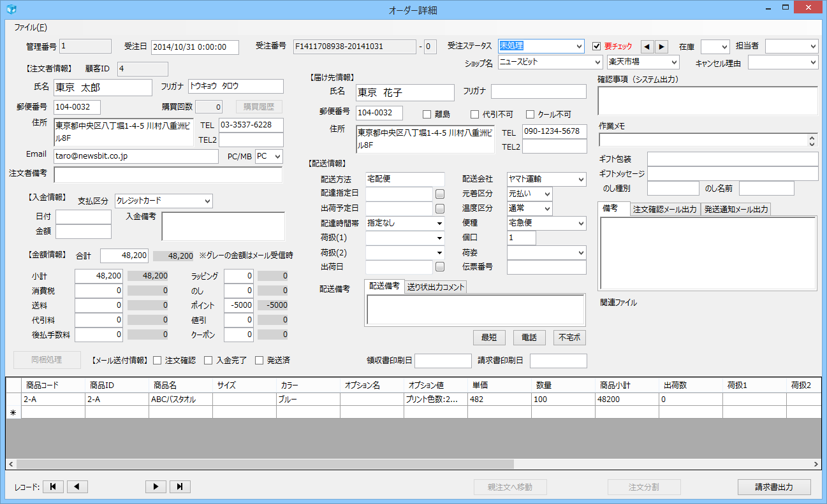The width and height of the screenshot is (827, 504).
Task: Check 発送済 mail sent box
Action: [x=260, y=361]
